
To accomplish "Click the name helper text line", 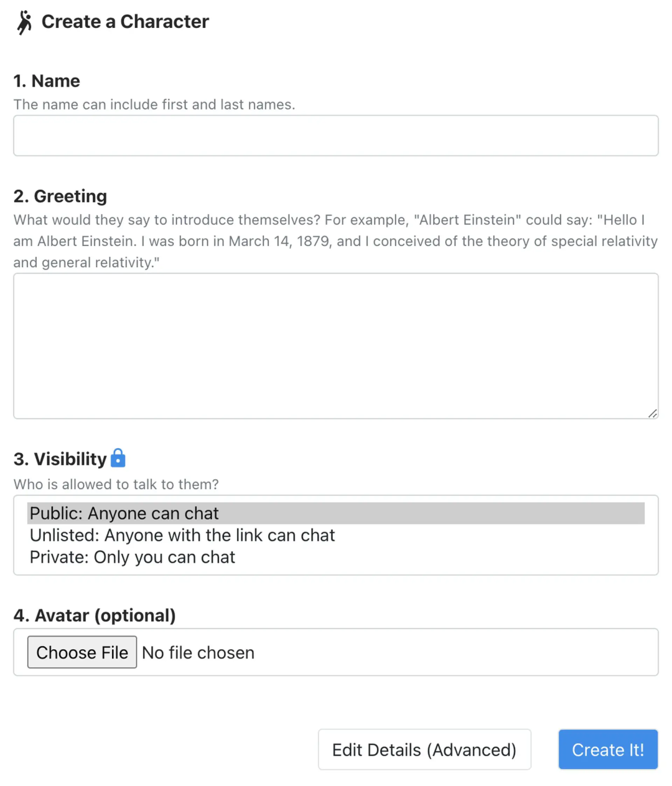I will (x=154, y=105).
